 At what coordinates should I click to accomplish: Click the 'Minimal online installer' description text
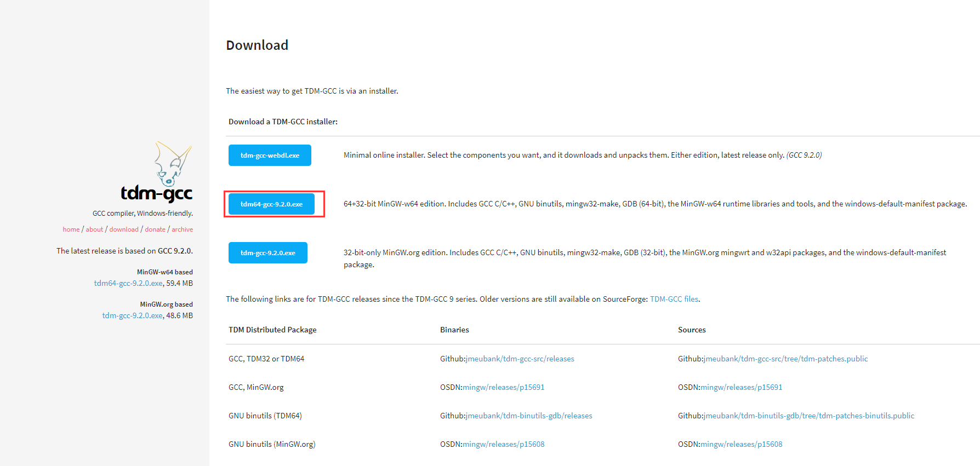point(583,155)
